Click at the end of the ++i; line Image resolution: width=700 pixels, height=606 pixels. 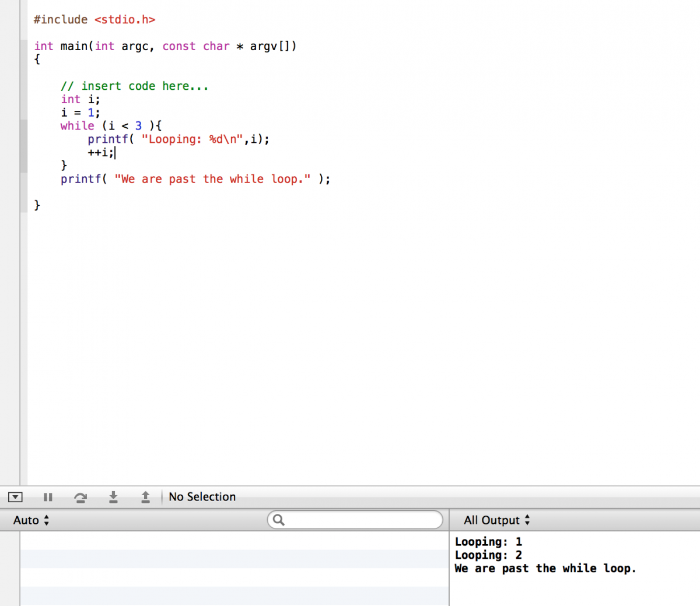(x=115, y=153)
